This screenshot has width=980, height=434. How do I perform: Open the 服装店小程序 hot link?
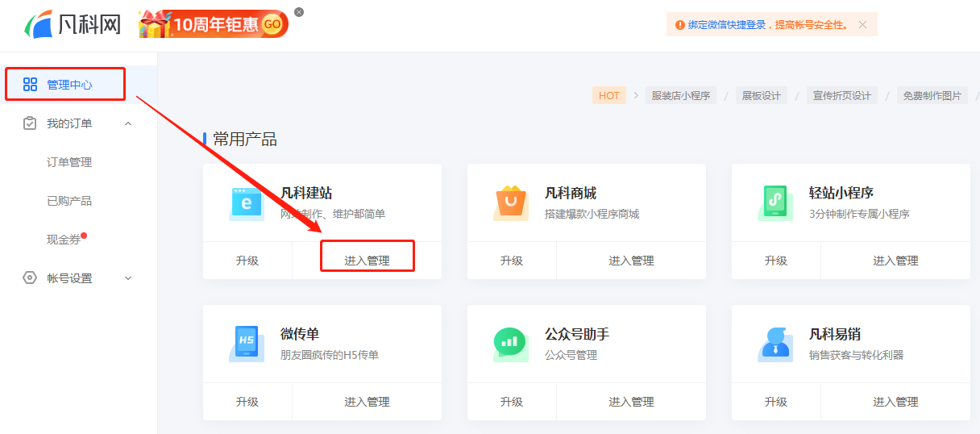(681, 95)
